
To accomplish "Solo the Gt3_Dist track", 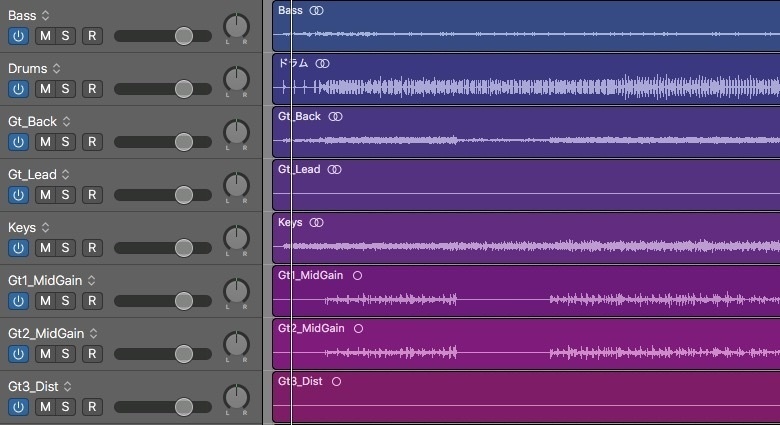I will [66, 407].
